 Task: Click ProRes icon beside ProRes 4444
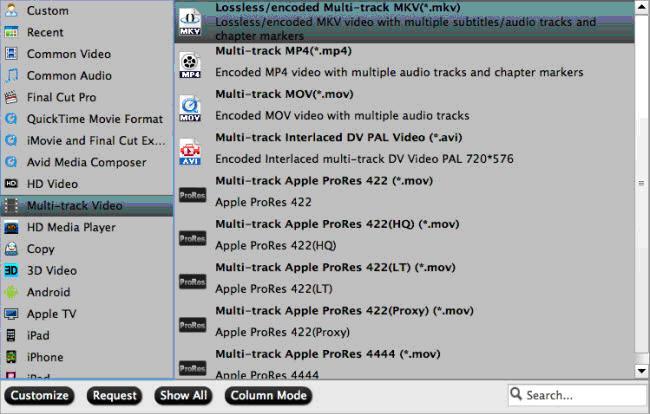(192, 368)
